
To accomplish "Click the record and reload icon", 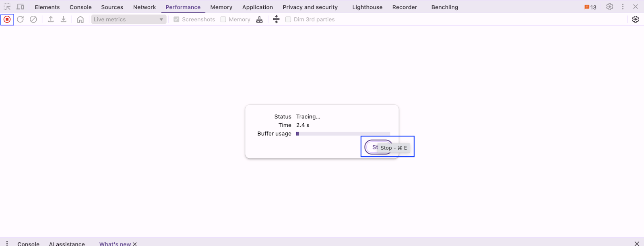I will (20, 19).
